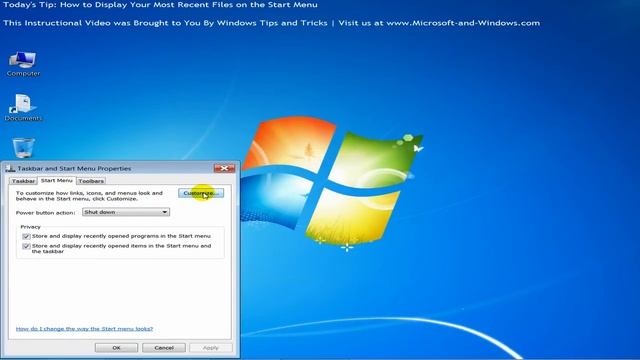Click the dialog title bar taskbar icon

(x=10, y=168)
